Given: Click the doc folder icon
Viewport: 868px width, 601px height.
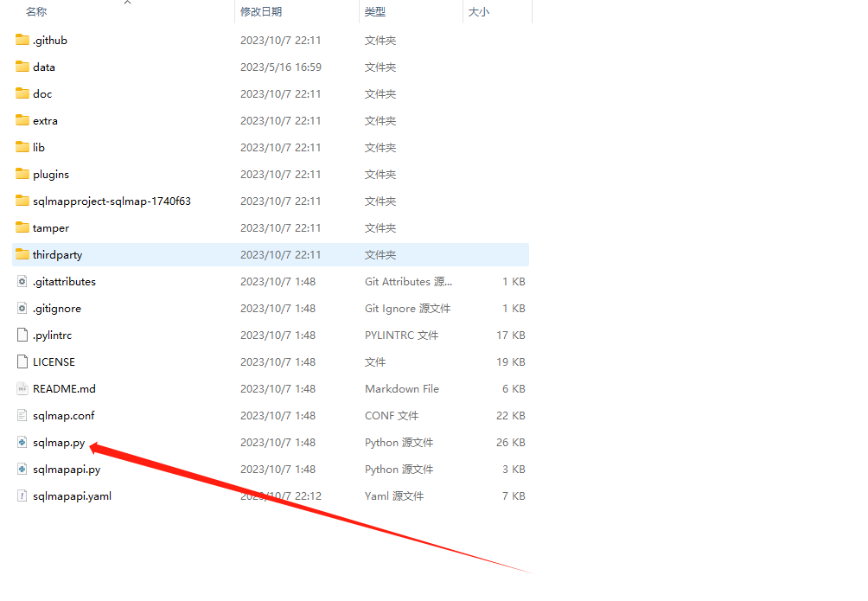Looking at the screenshot, I should click(x=22, y=93).
